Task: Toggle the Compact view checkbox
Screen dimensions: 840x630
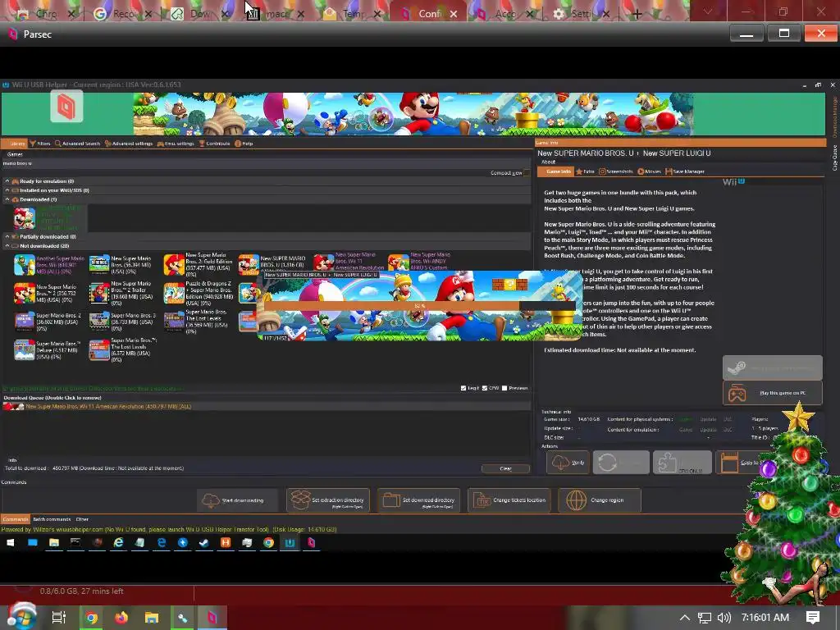Action: tap(526, 172)
